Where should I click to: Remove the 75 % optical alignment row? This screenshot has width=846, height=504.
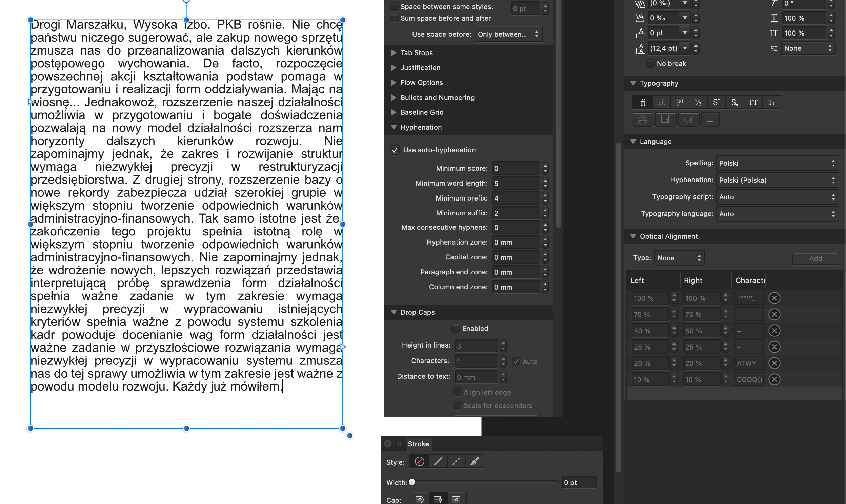point(774,314)
